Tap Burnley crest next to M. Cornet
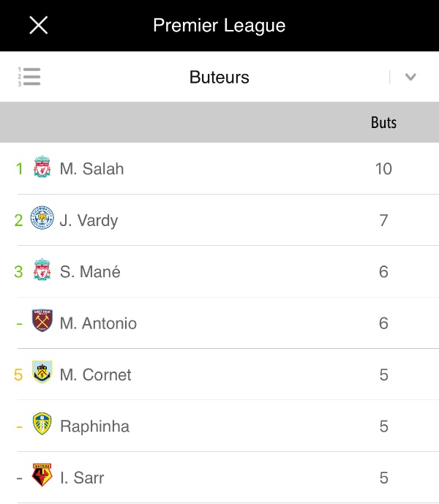 [42, 372]
